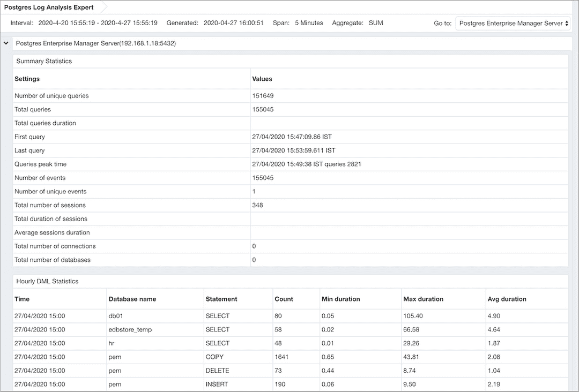Sort by the Count column header
Viewport: 579px width, 392px height.
coord(283,299)
